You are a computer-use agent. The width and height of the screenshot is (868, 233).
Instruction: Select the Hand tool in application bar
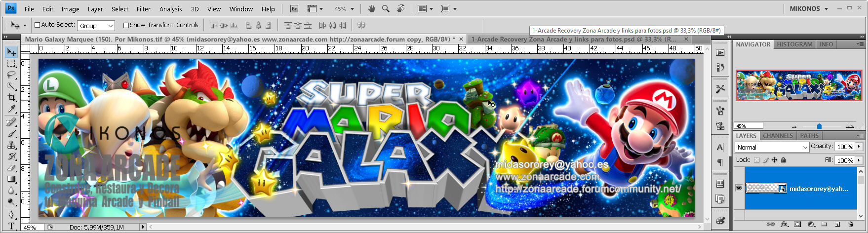pyautogui.click(x=372, y=9)
